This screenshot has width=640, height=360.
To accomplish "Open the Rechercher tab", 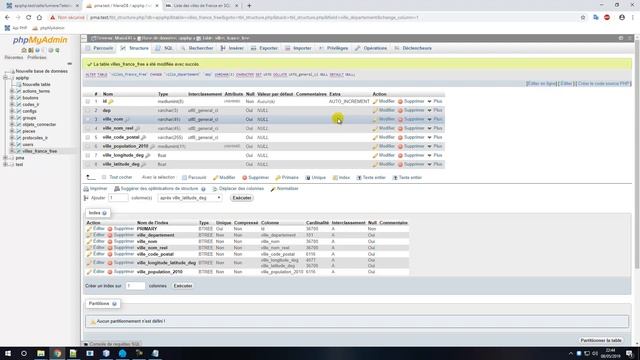I will point(197,48).
